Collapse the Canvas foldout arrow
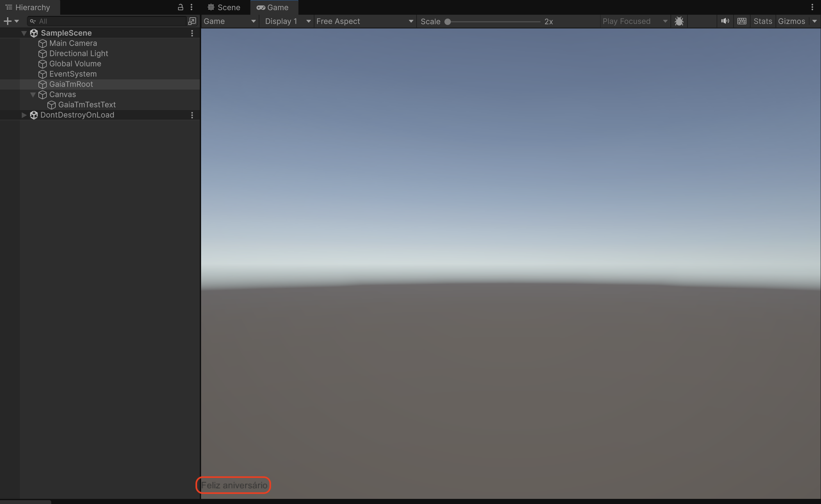The height and width of the screenshot is (504, 821). click(x=33, y=95)
